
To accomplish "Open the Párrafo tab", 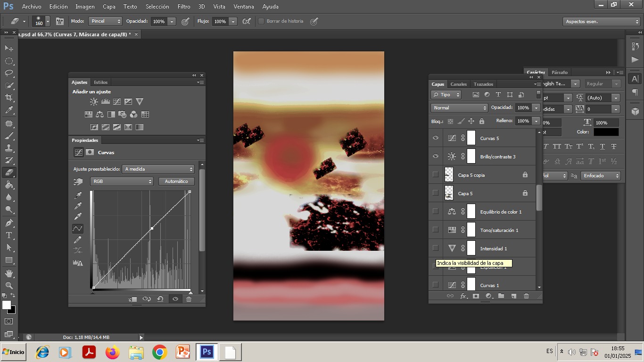I will click(x=560, y=72).
